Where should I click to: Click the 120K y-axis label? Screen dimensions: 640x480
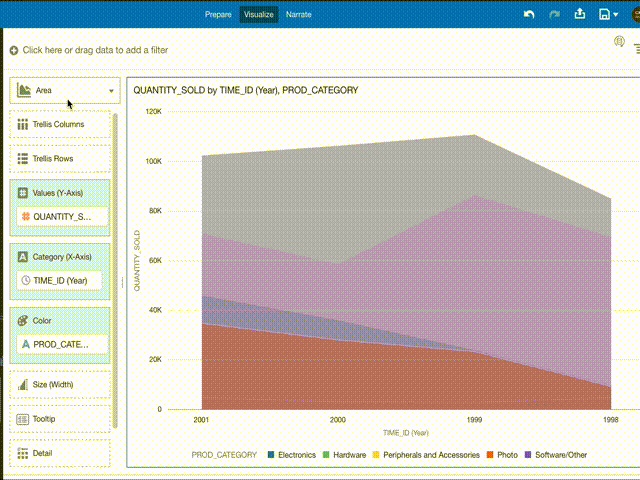pyautogui.click(x=153, y=111)
